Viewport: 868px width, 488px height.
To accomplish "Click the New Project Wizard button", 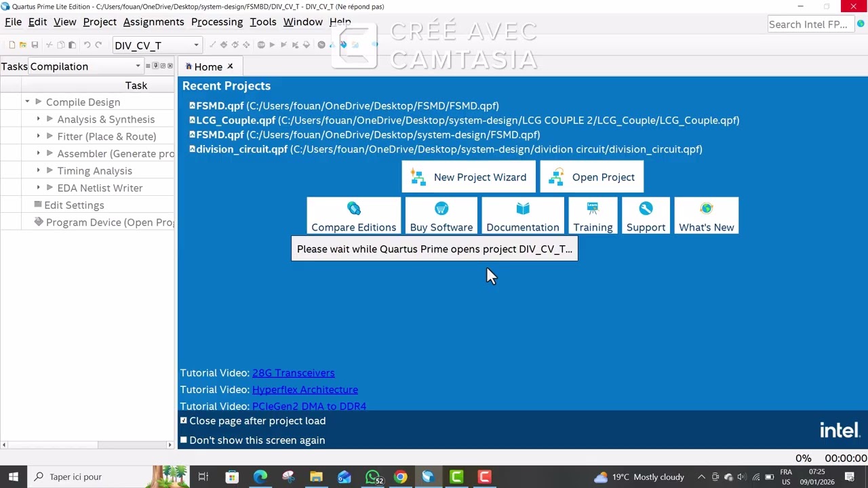I will point(469,177).
